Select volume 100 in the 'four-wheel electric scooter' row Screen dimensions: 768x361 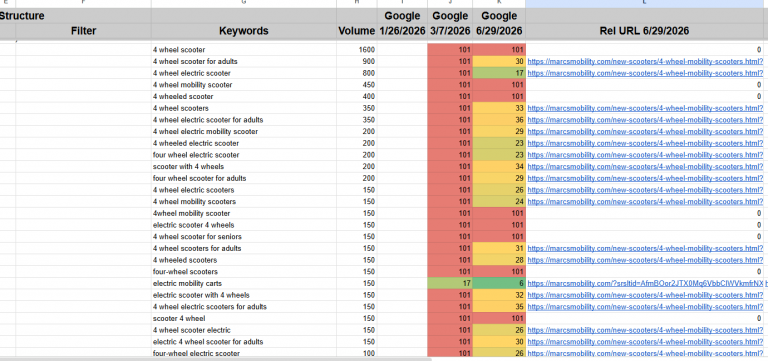coord(357,353)
